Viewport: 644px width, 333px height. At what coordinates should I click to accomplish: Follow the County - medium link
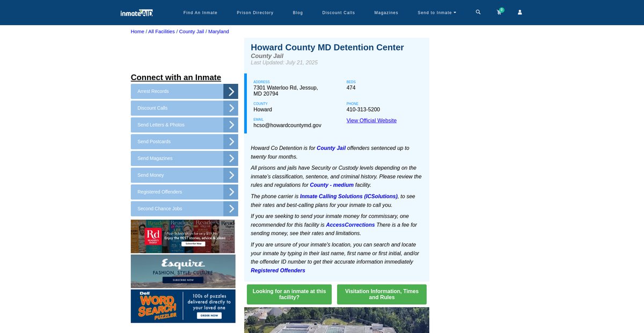pyautogui.click(x=332, y=185)
